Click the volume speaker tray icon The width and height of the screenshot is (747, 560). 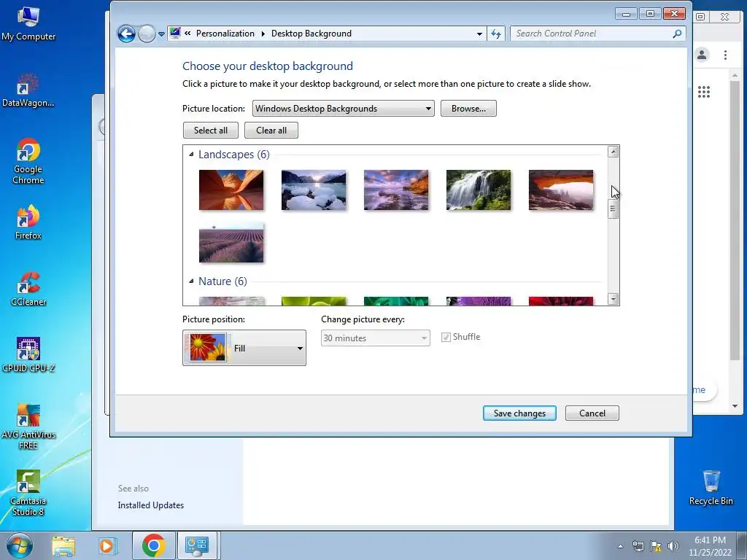[673, 546]
